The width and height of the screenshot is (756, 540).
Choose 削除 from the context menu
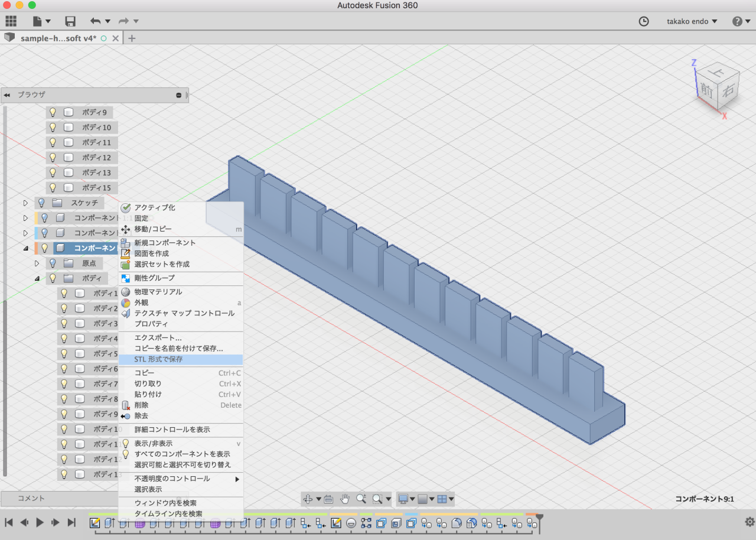click(x=181, y=405)
